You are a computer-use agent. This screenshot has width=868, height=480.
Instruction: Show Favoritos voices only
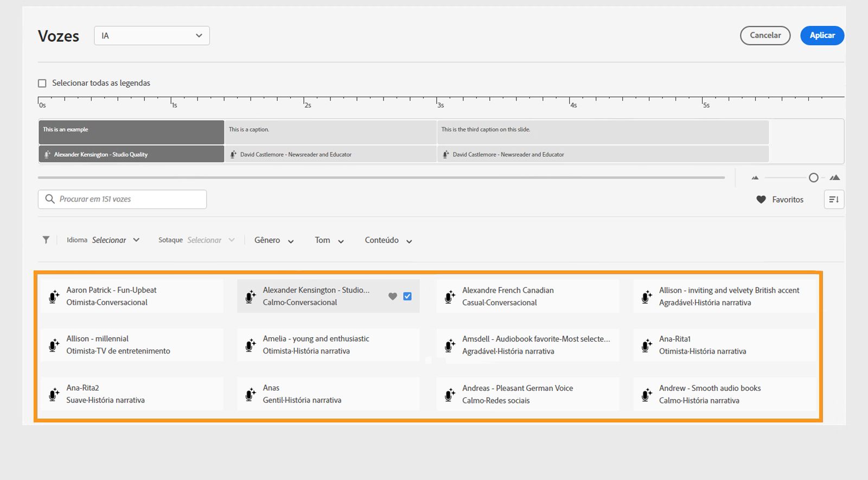point(780,200)
